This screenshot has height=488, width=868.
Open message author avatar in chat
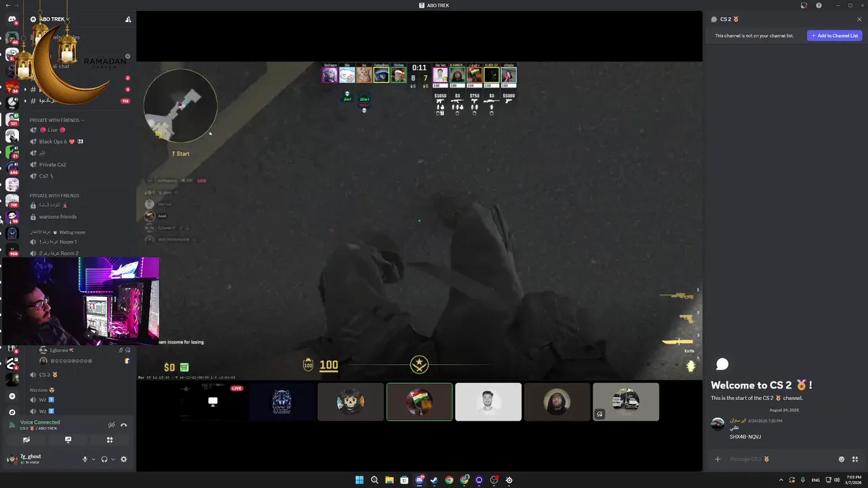point(717,424)
